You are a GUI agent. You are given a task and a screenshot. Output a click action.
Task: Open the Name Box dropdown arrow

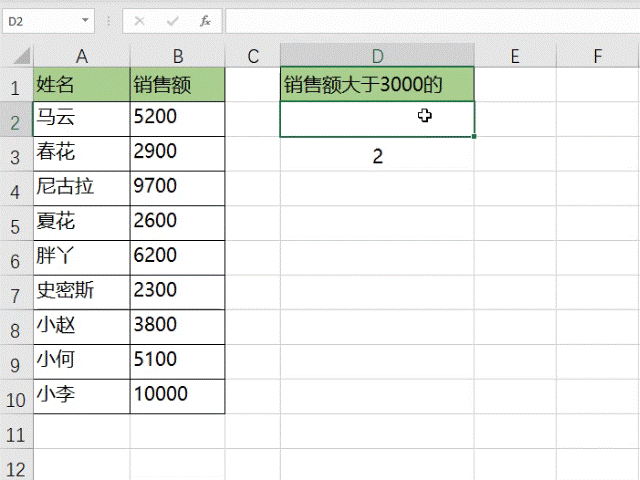coord(85,20)
